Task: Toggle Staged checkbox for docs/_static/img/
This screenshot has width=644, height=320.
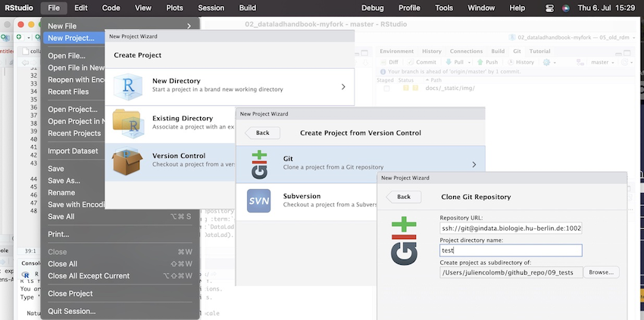Action: click(x=386, y=88)
